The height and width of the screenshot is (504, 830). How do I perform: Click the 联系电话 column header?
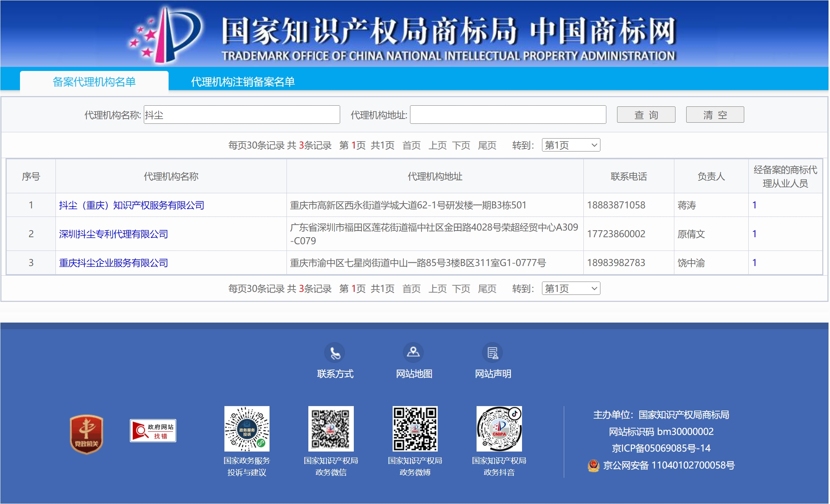click(x=629, y=177)
